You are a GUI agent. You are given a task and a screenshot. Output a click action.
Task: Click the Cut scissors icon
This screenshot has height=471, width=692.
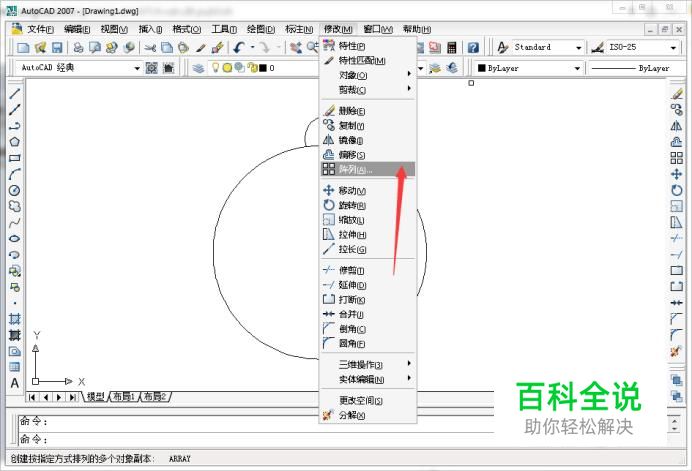(150, 47)
